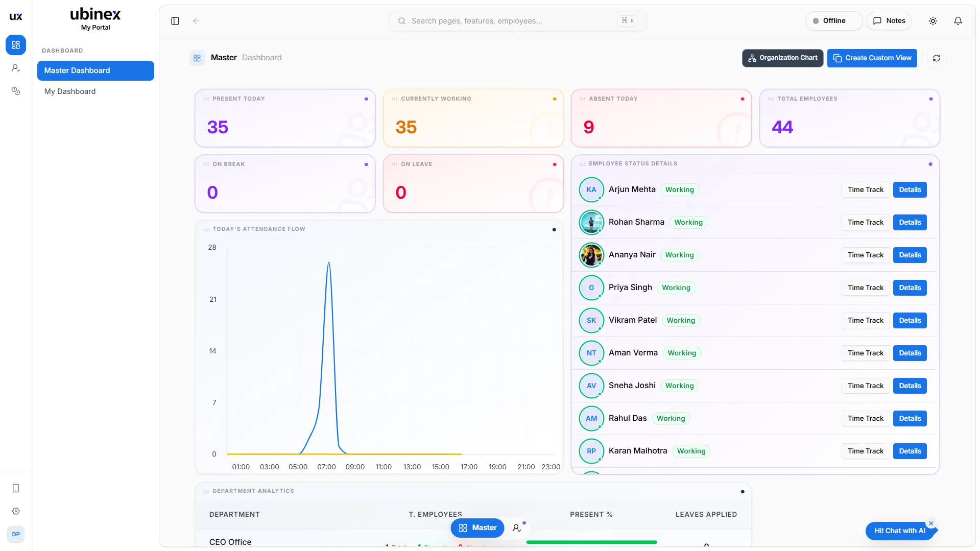Open the Notes button
Image resolution: width=980 pixels, height=551 pixels.
(x=889, y=21)
